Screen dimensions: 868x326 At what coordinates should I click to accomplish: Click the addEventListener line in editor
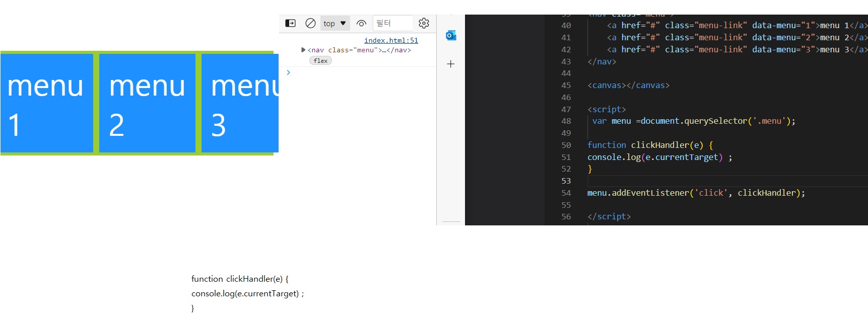click(x=696, y=193)
